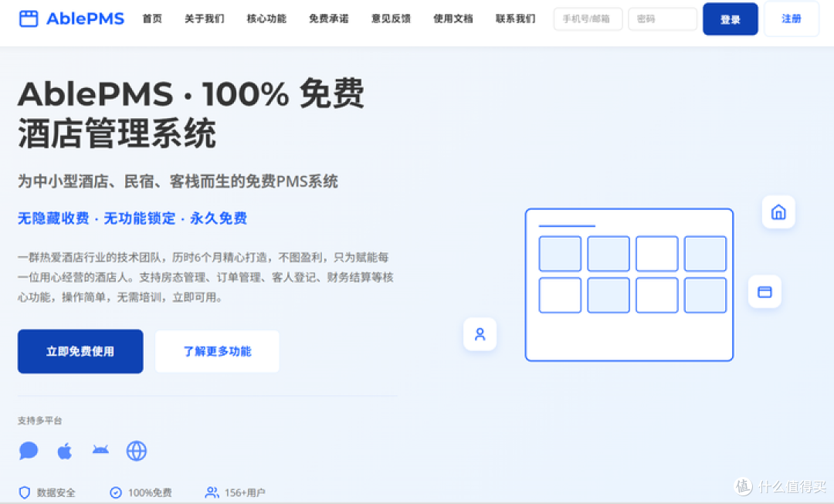
Task: Click the Android platform icon
Action: tap(100, 450)
